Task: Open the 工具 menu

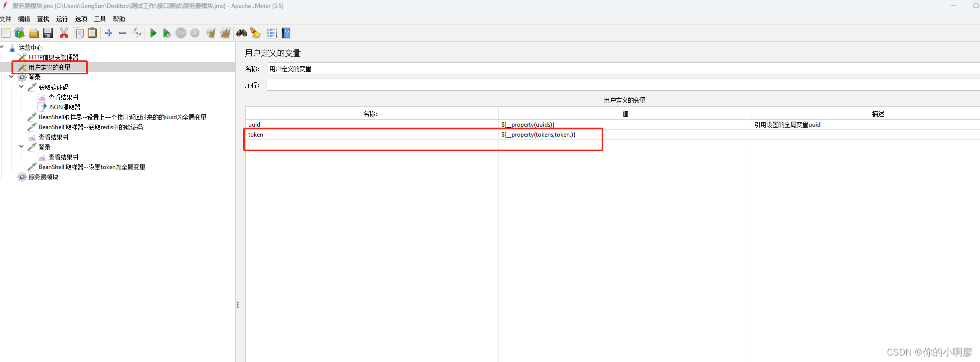Action: click(x=100, y=19)
